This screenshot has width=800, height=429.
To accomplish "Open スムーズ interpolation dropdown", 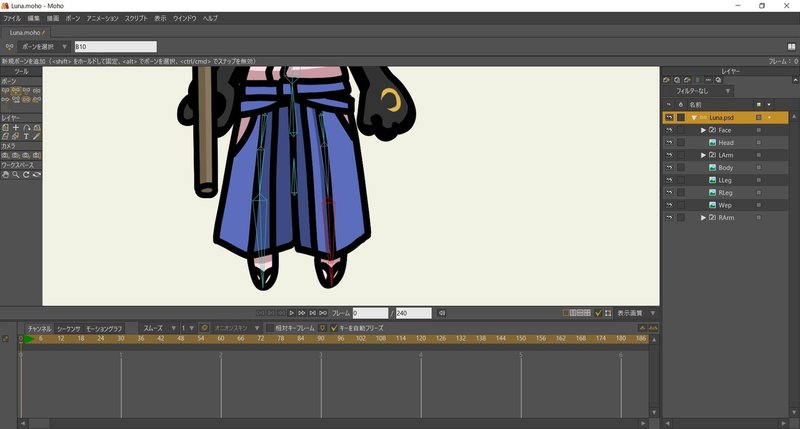I will (x=159, y=328).
